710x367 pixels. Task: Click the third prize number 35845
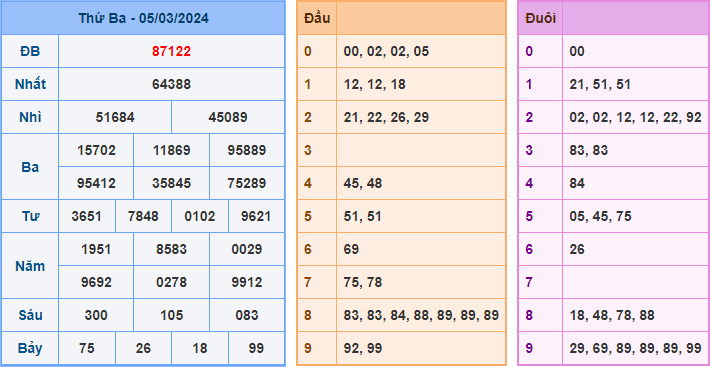click(x=171, y=183)
